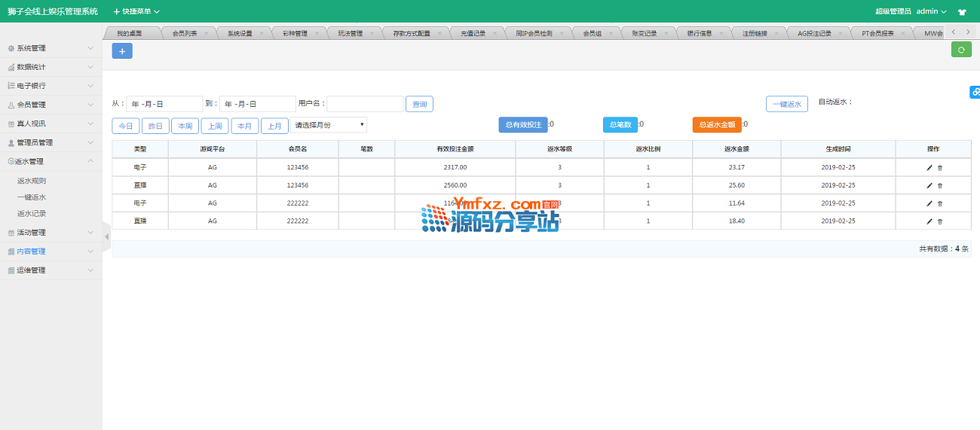
Task: Click the blue plus add button
Action: (x=122, y=50)
